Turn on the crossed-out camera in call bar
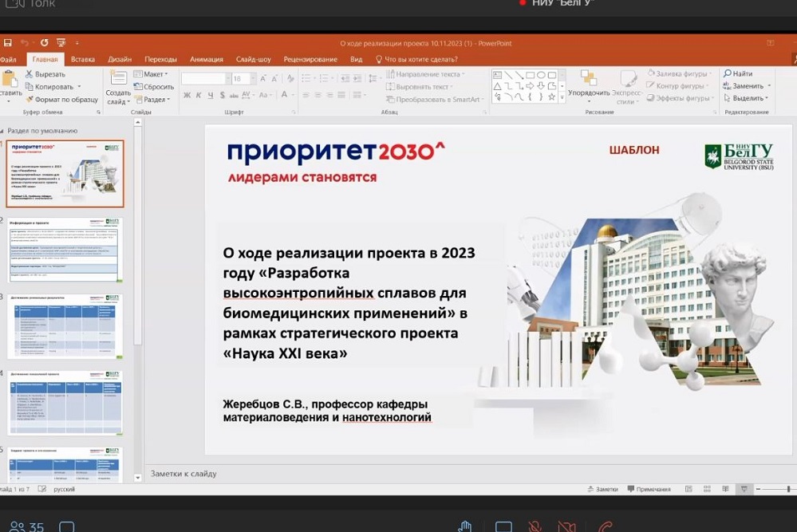 [566, 526]
